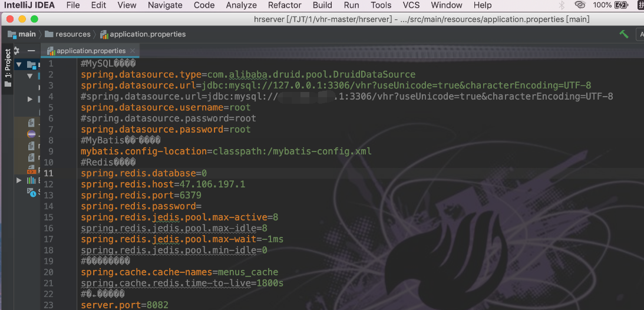Collapse the second-level expanded tree node

[29, 76]
